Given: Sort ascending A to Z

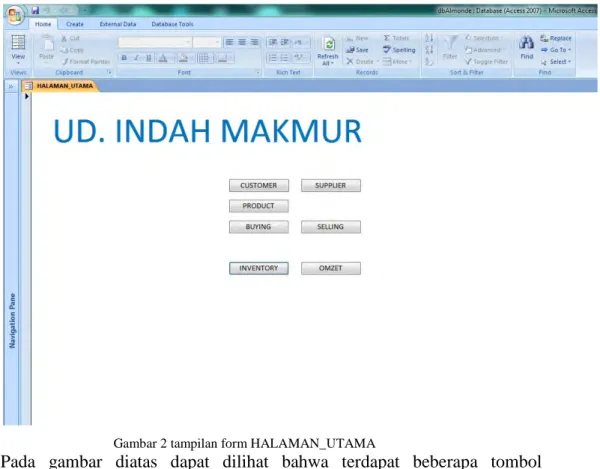Looking at the screenshot, I should point(429,38).
